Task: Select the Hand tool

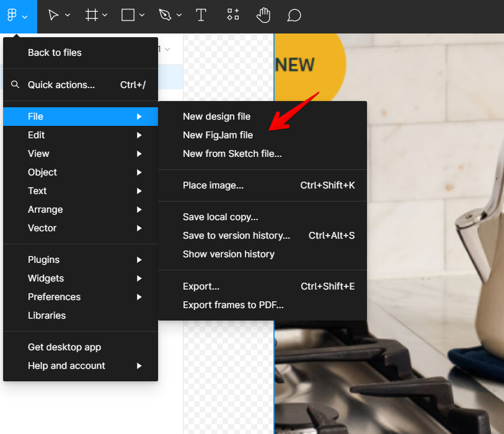Action: click(x=264, y=15)
